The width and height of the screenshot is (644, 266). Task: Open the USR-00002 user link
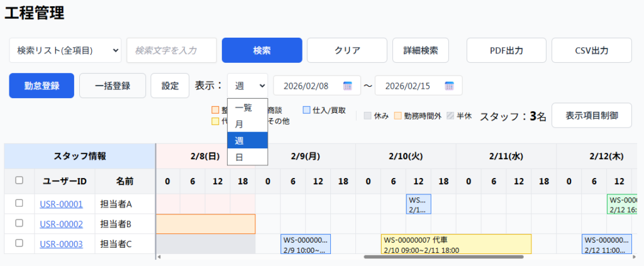pyautogui.click(x=61, y=223)
